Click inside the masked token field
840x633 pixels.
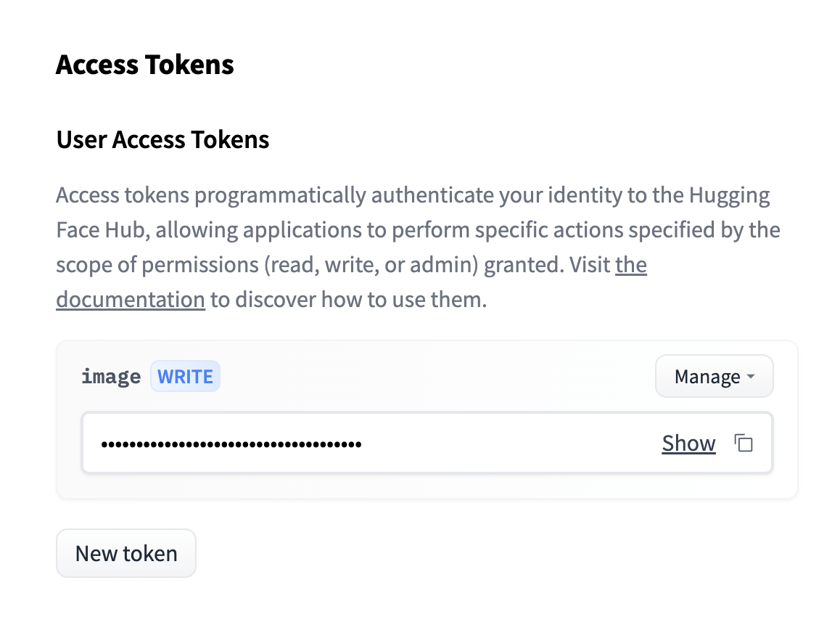[x=508, y=443]
